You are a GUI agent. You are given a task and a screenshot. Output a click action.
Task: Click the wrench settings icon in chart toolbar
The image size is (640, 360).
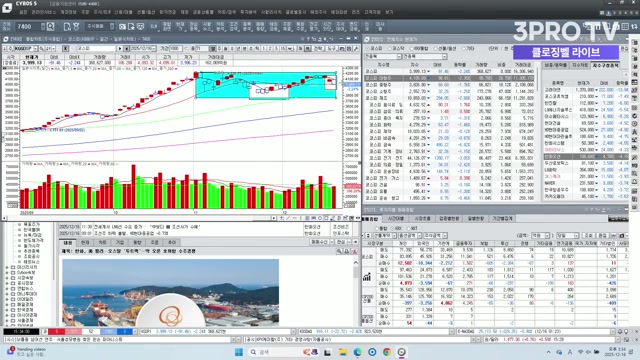point(355,49)
